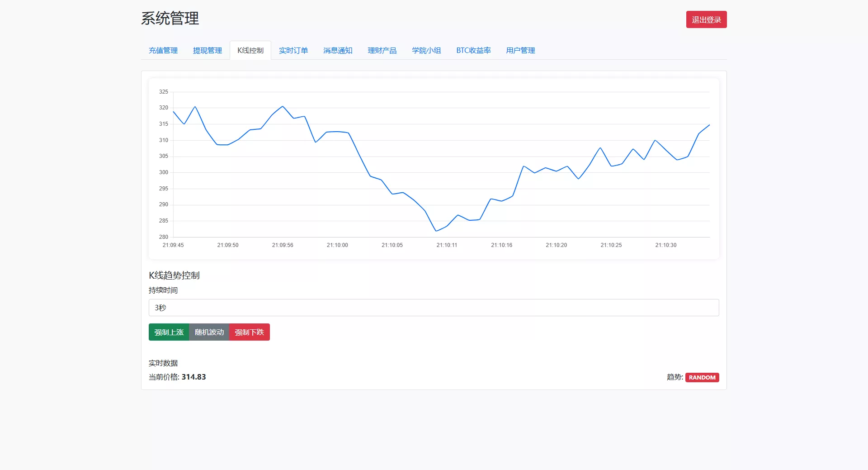The height and width of the screenshot is (470, 868).
Task: Expand the 持续时间 duration dropdown
Action: click(434, 308)
